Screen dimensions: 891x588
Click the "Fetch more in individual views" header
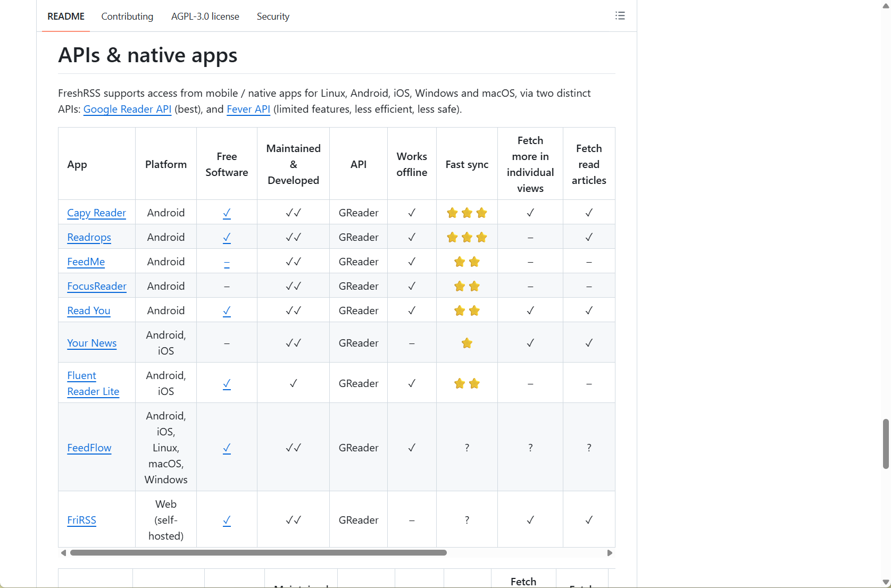[530, 164]
